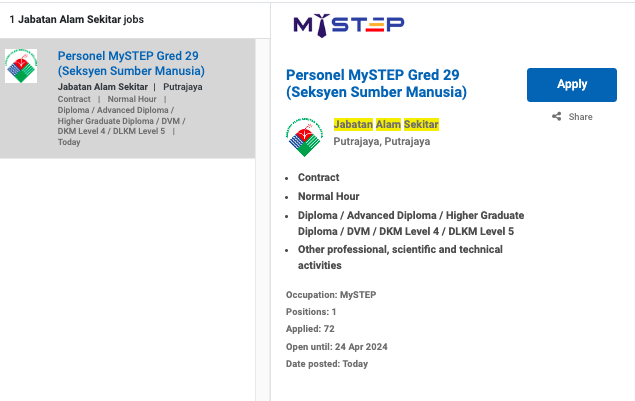This screenshot has height=401, width=635.
Task: Click Jabatan Alam Sekitar name in list card
Action: tap(103, 87)
